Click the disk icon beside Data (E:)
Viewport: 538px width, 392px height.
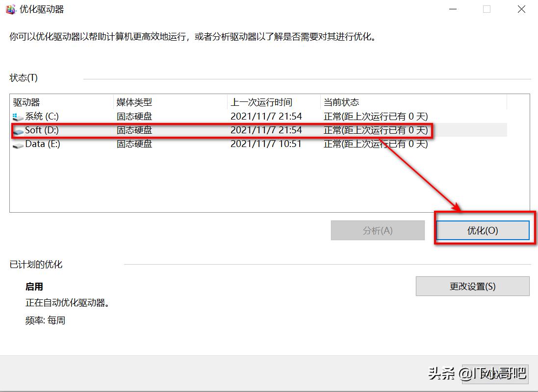click(x=17, y=144)
